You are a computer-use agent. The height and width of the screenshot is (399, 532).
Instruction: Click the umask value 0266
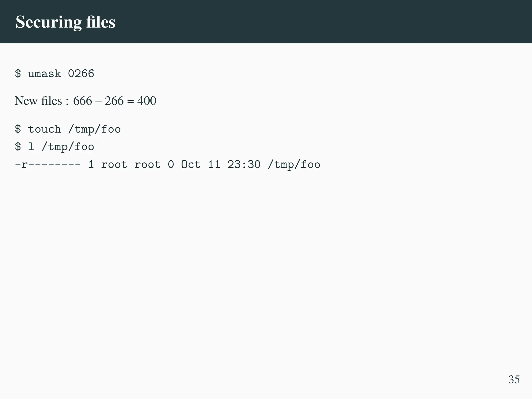pyautogui.click(x=81, y=74)
